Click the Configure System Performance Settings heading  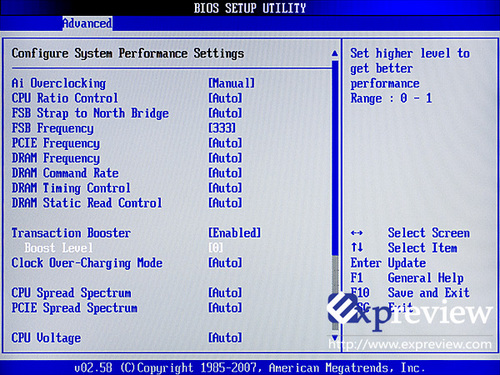128,54
